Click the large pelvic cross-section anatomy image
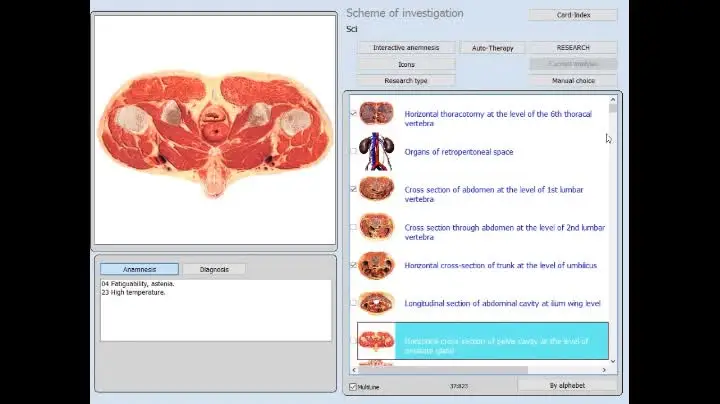 [215, 134]
